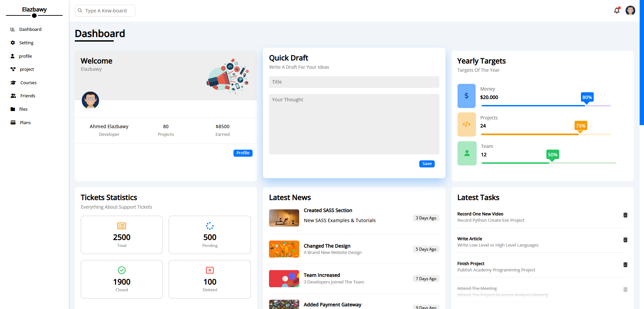Click the Pending tickets spinner icon
Viewport: 644px width, 309px height.
210,226
